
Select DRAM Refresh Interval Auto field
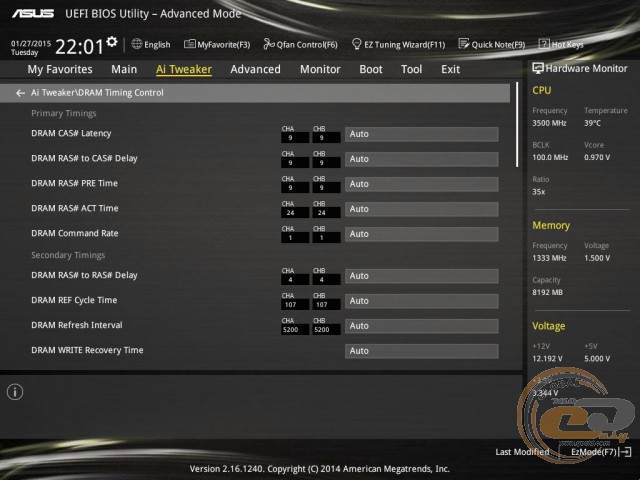click(x=422, y=326)
